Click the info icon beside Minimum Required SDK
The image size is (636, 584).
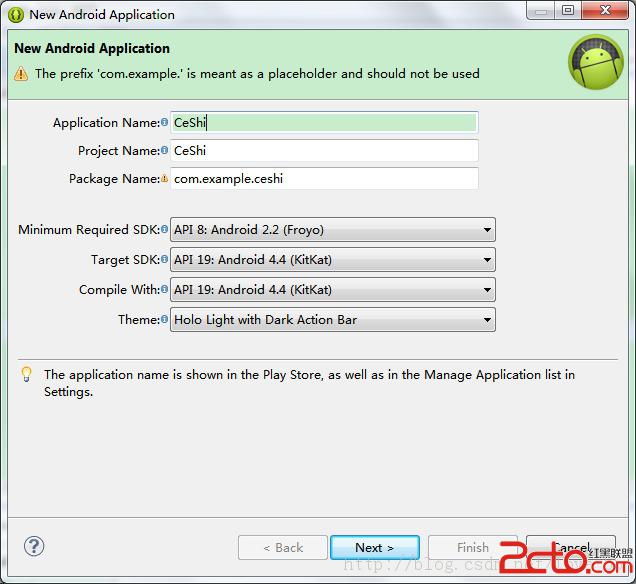164,229
